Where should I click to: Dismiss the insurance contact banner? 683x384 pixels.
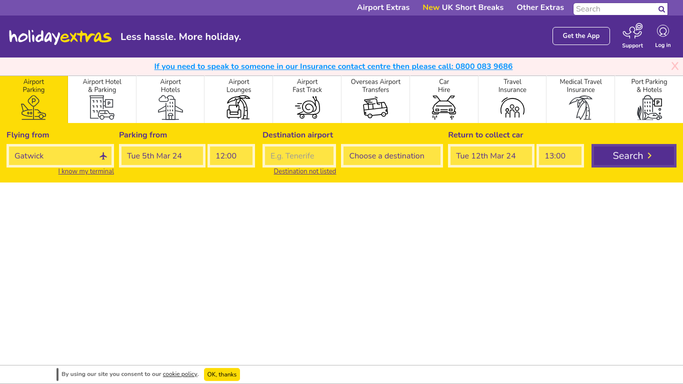coord(675,66)
